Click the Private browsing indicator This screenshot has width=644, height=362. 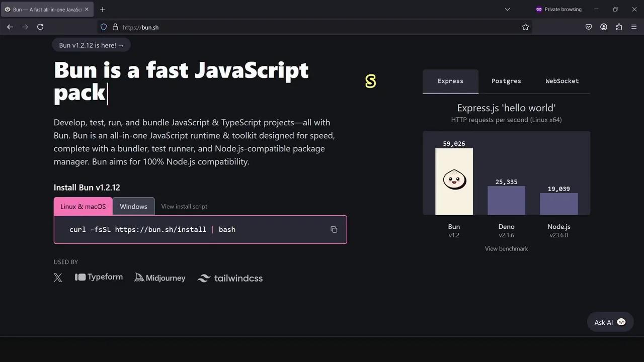(558, 10)
